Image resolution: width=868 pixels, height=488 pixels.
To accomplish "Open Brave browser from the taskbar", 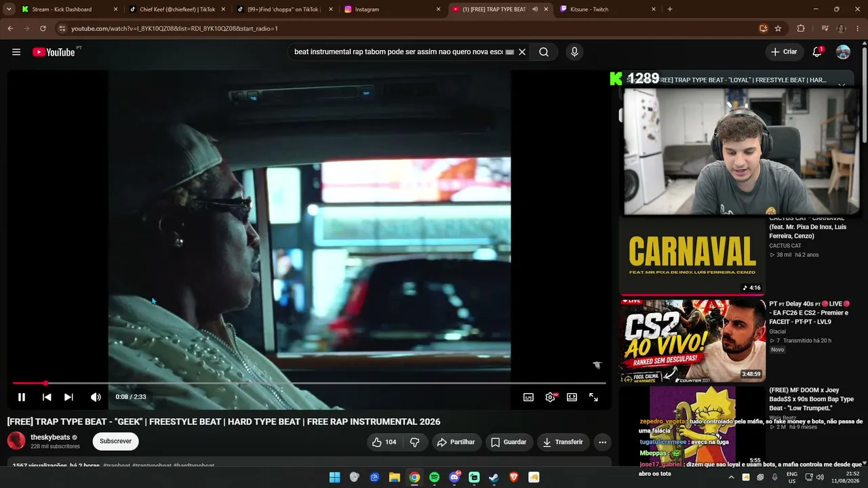I will pyautogui.click(x=513, y=477).
